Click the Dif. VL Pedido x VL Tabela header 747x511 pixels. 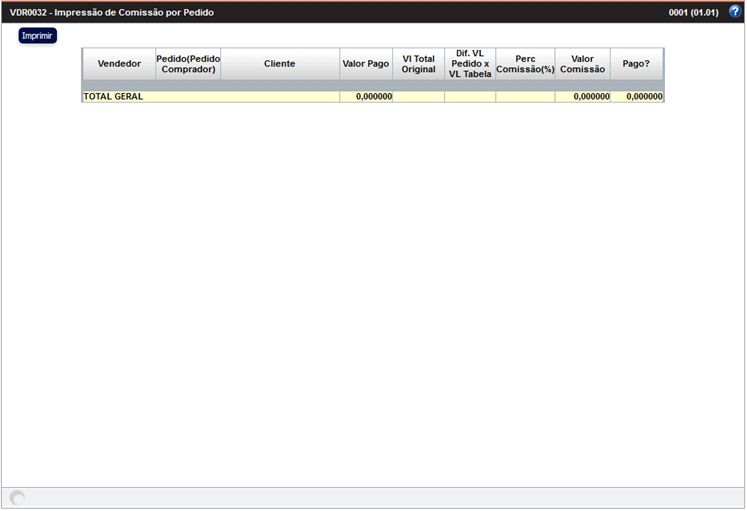470,64
